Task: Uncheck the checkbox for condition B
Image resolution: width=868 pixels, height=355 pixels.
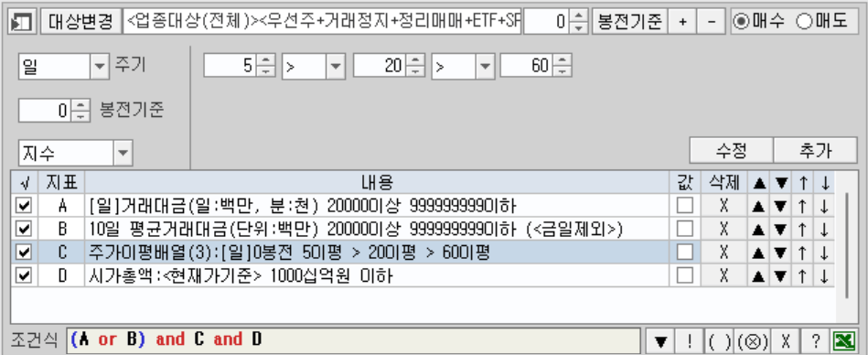Action: click(x=24, y=229)
